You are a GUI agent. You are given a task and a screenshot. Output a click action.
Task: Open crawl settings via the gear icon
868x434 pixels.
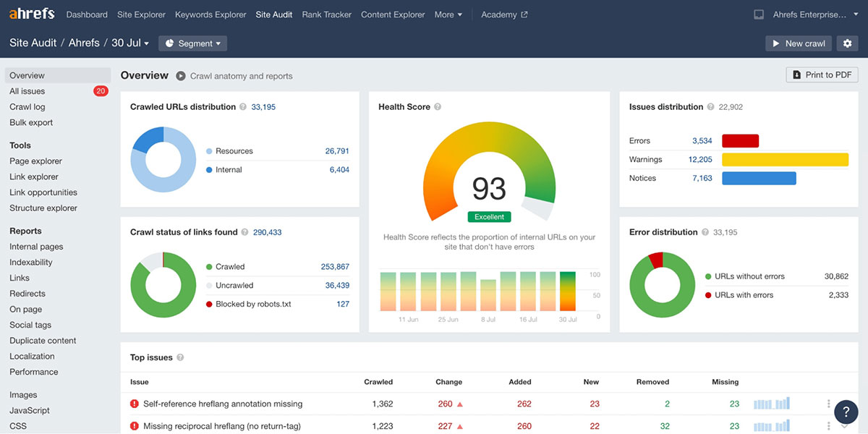point(847,43)
